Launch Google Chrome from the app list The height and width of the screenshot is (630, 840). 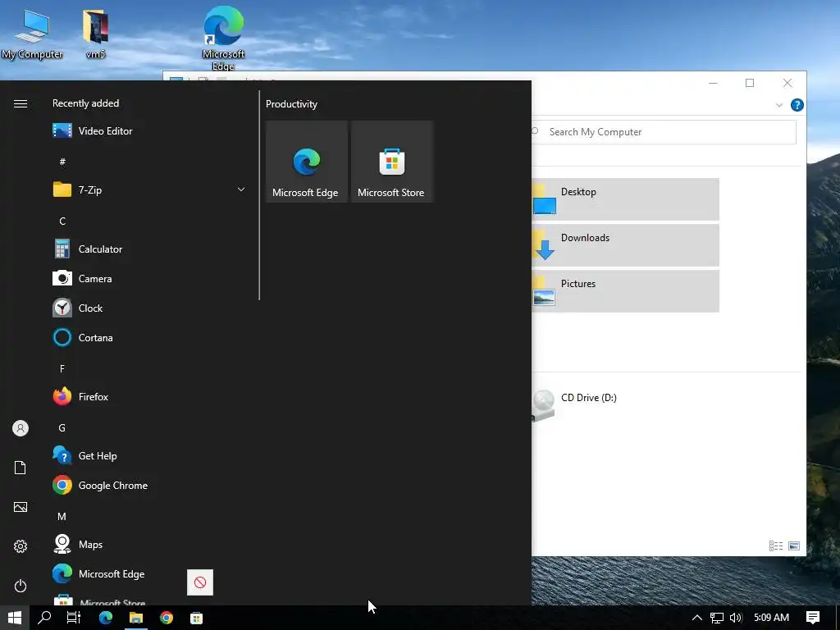148,486
